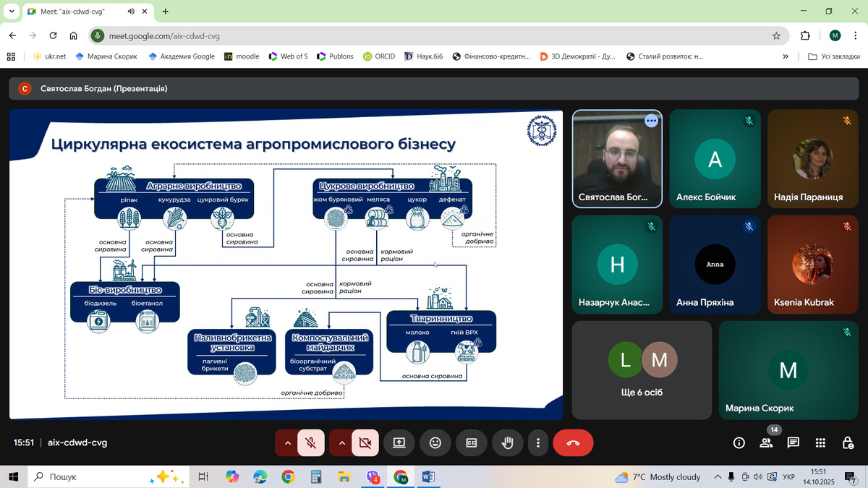The image size is (868, 488).
Task: Open the meeting details info icon
Action: (739, 442)
